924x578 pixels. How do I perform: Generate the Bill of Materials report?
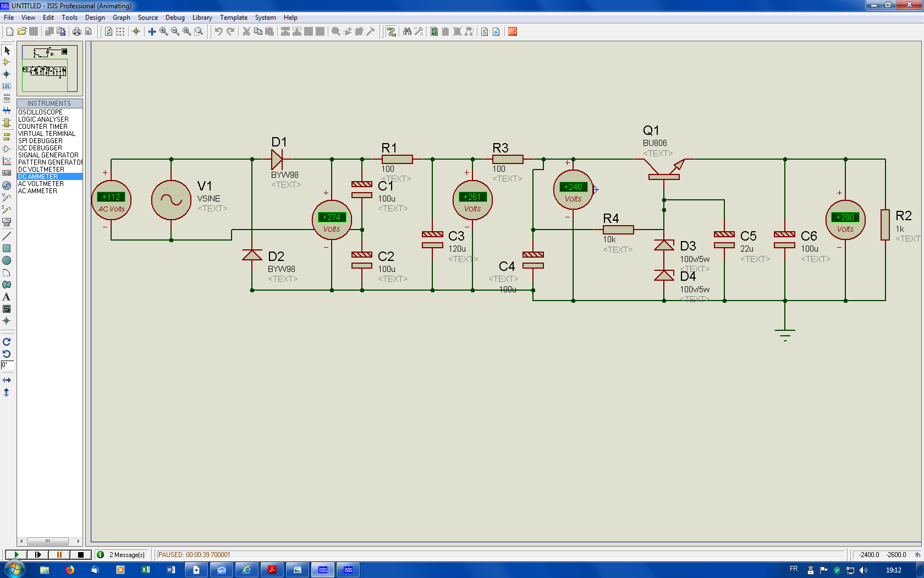click(x=485, y=31)
